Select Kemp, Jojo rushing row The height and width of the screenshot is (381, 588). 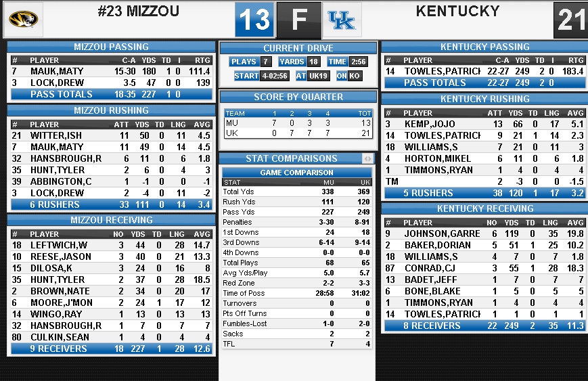coord(484,124)
